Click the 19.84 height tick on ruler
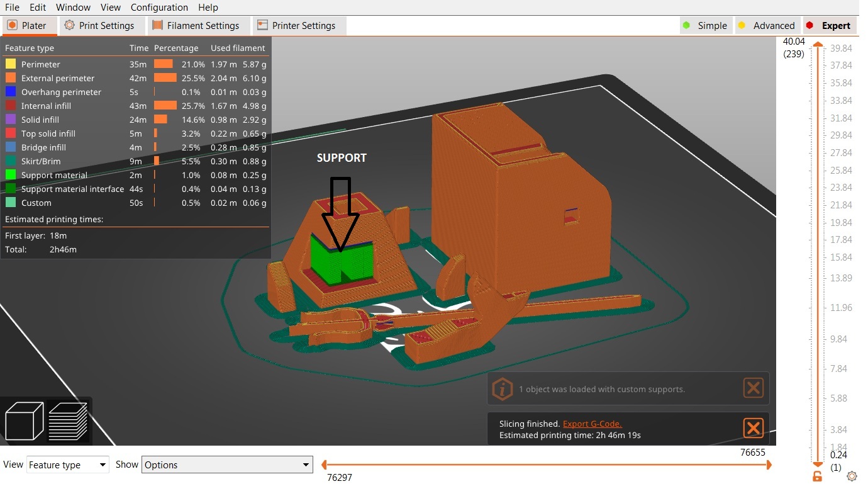 (x=841, y=222)
